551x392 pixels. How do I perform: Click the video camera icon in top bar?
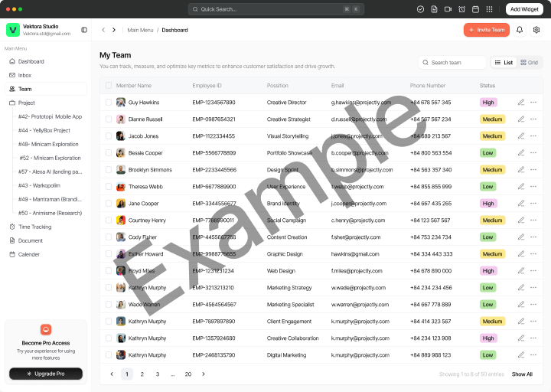(448, 9)
